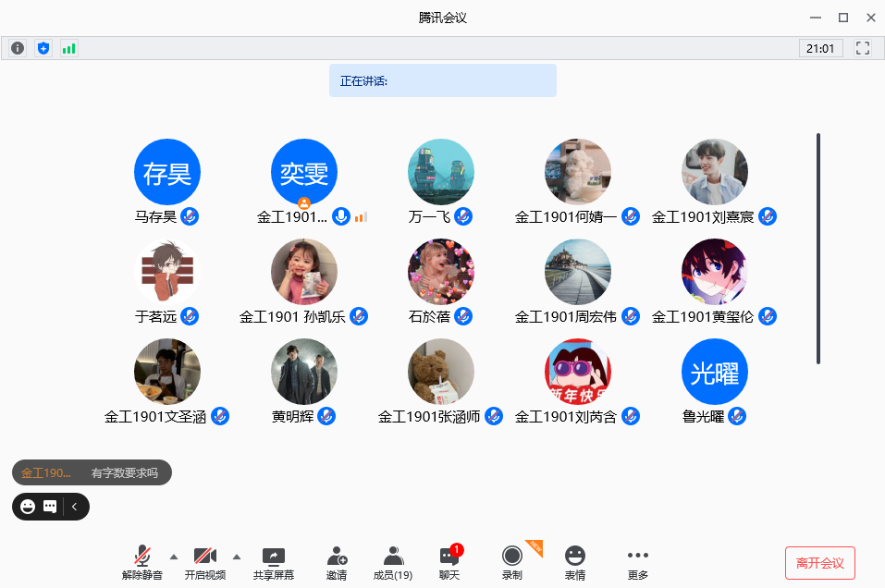Select the 奕雯 blue avatar
This screenshot has width=885, height=588.
[x=304, y=172]
